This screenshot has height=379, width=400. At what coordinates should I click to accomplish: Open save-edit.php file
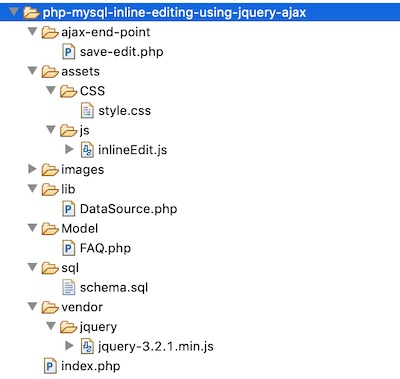coord(122,52)
